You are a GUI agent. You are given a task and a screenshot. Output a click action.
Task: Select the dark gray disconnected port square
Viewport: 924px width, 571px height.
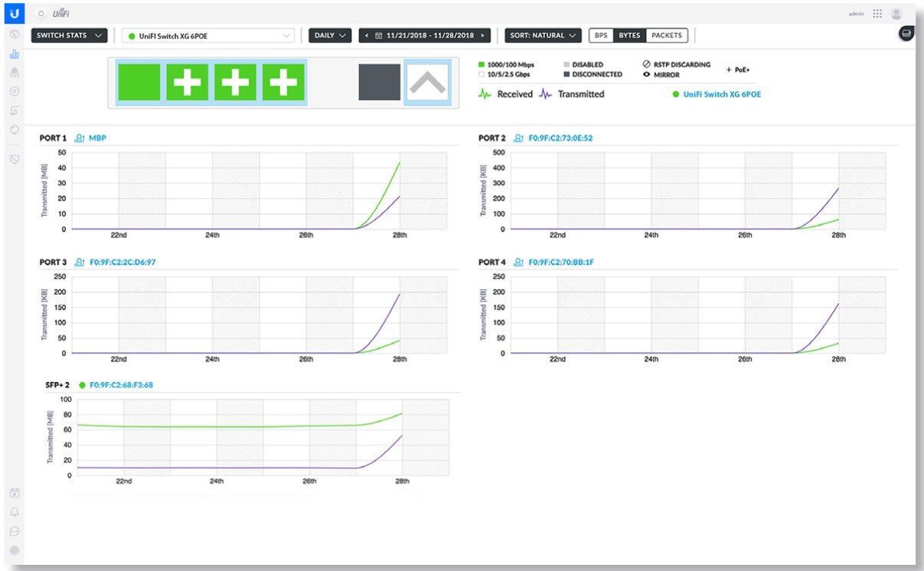click(x=379, y=82)
